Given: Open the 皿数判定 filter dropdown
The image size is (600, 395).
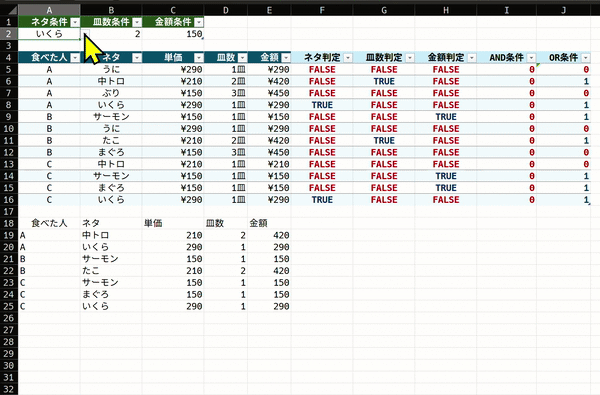Looking at the screenshot, I should 410,58.
